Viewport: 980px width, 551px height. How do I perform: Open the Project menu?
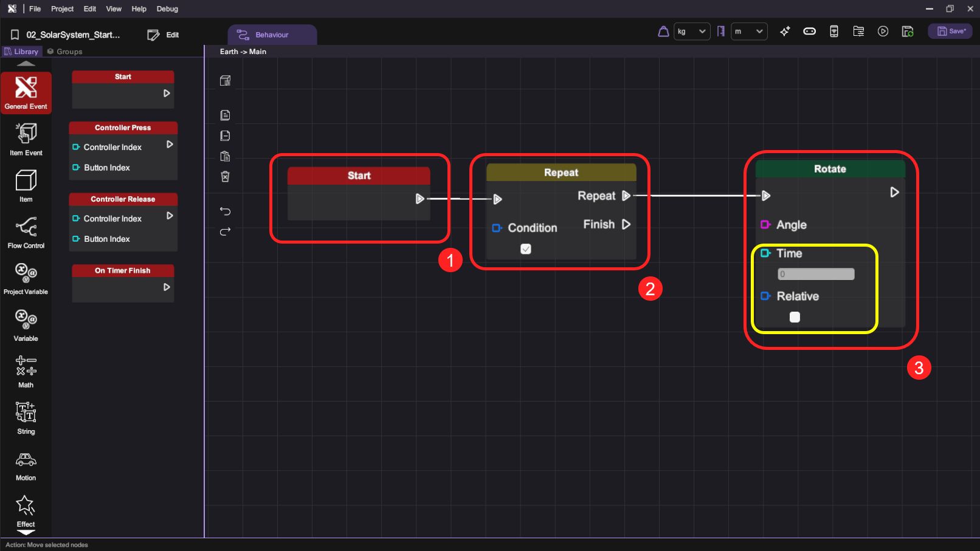(x=62, y=9)
